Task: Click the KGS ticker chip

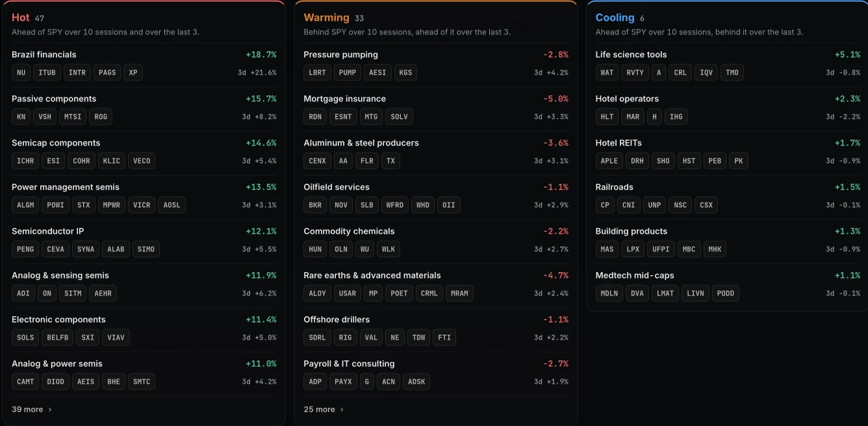Action: click(405, 73)
